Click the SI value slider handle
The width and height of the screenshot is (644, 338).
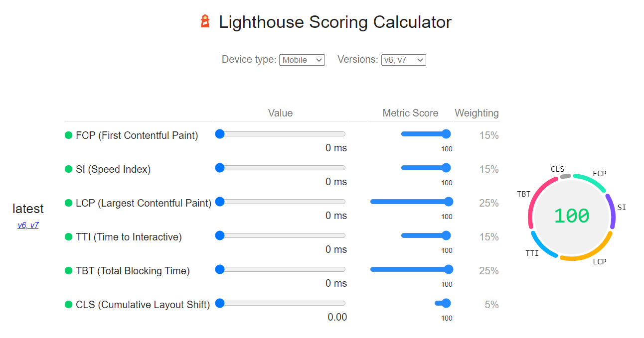click(219, 168)
